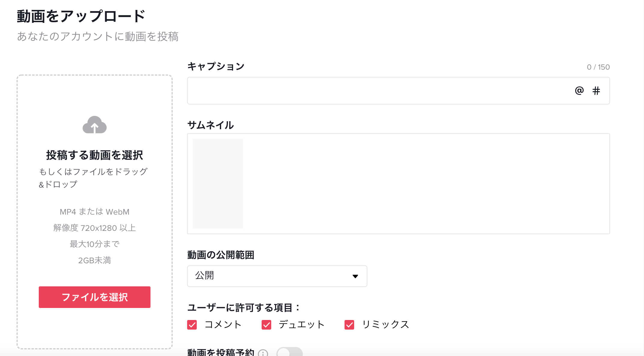Add a hashtag using the # icon
Viewport: 644px width, 356px height.
596,91
